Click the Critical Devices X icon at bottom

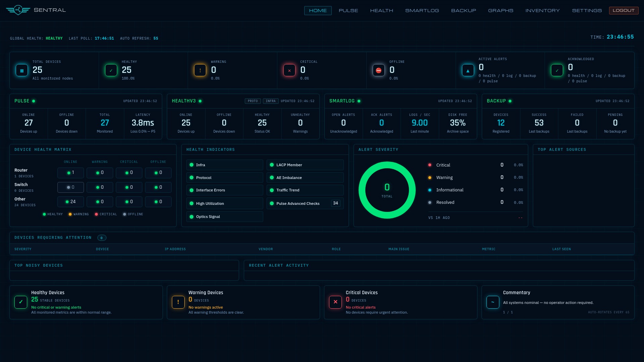pos(335,302)
